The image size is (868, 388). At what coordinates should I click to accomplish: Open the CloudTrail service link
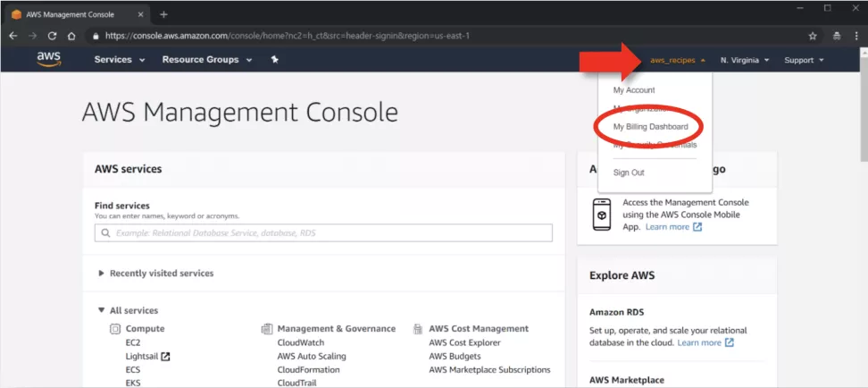coord(296,383)
